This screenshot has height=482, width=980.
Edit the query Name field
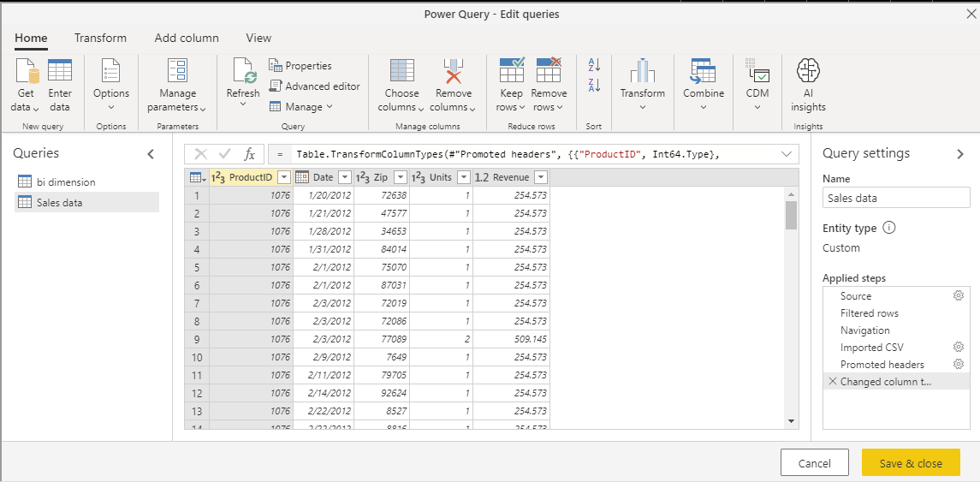(896, 198)
